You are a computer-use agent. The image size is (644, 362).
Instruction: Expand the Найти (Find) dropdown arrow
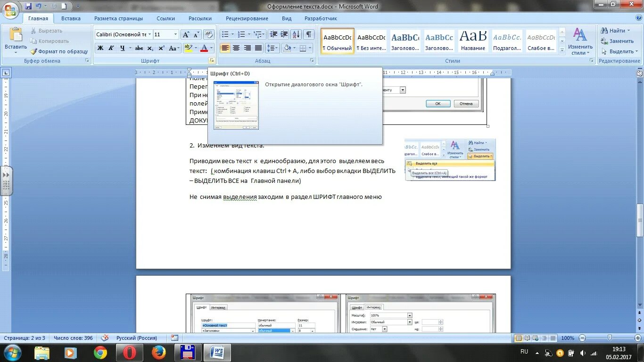point(629,31)
